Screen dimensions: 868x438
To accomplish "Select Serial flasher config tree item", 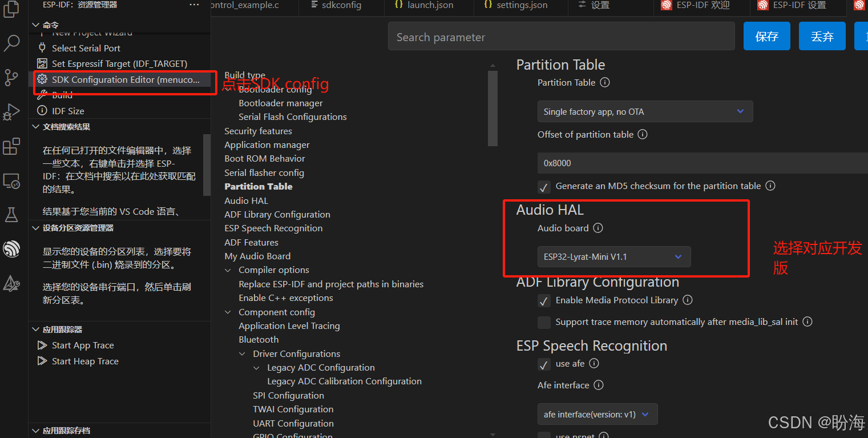I will [264, 172].
